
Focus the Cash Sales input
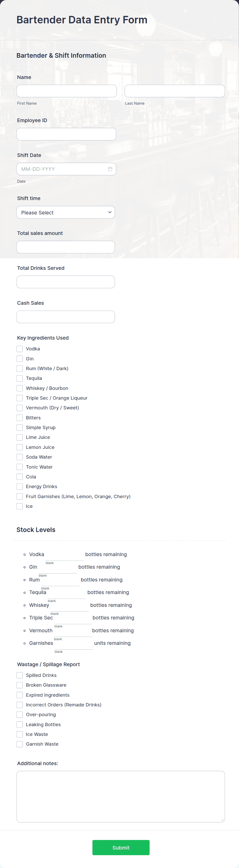[66, 317]
